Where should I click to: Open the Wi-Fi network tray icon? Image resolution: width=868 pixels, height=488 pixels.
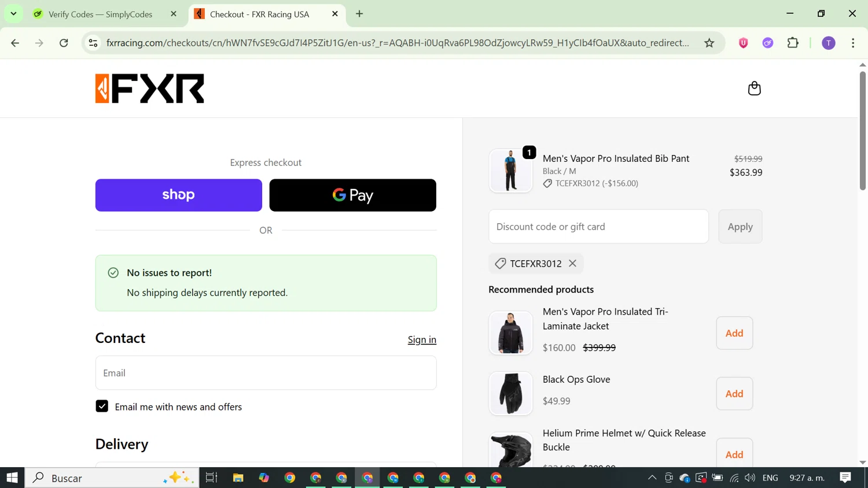click(x=734, y=478)
